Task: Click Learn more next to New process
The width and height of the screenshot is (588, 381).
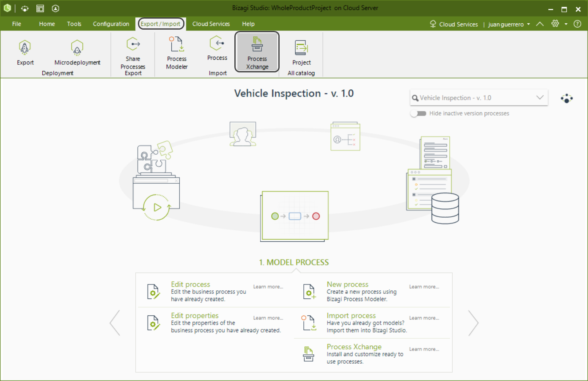Action: tap(424, 287)
